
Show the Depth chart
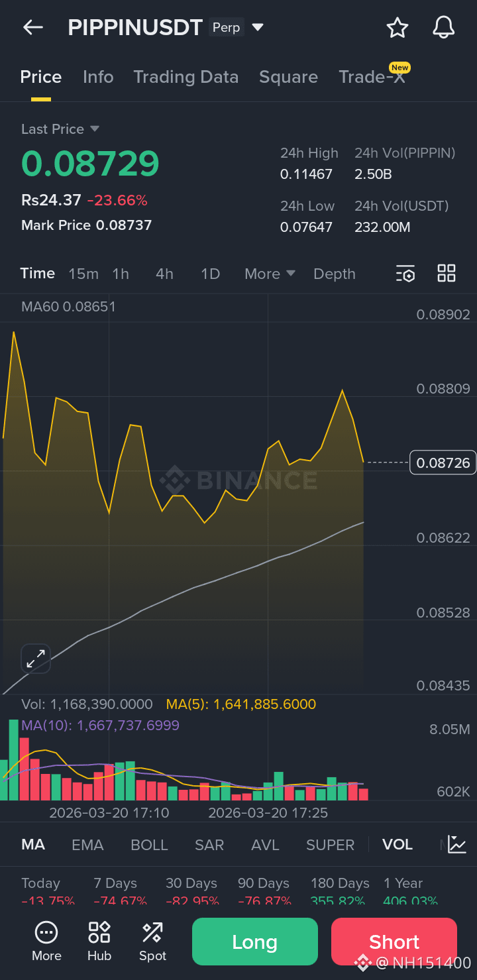(335, 274)
